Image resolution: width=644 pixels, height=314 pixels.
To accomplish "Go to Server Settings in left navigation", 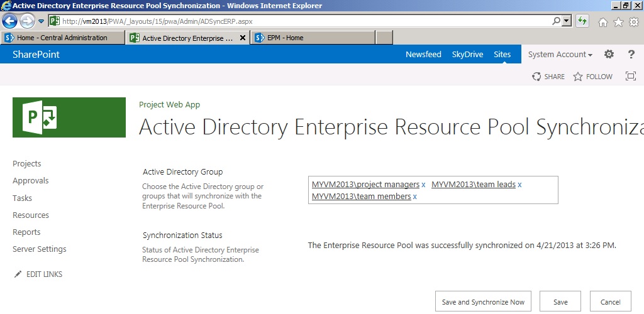I will pyautogui.click(x=40, y=249).
